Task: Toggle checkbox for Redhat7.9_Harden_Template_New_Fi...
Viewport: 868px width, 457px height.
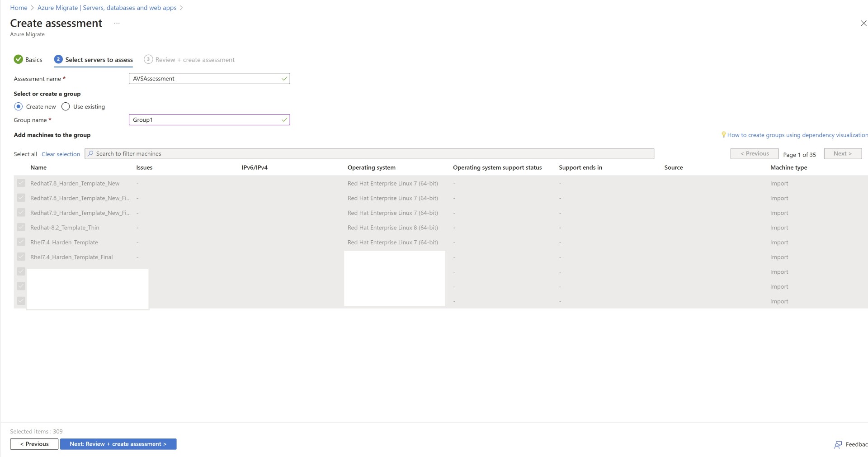Action: pos(21,212)
